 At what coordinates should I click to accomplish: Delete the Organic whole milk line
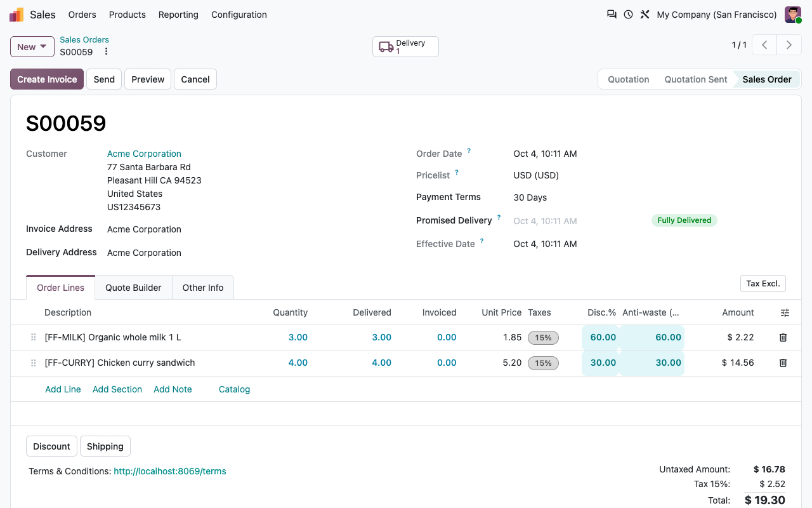pos(783,338)
